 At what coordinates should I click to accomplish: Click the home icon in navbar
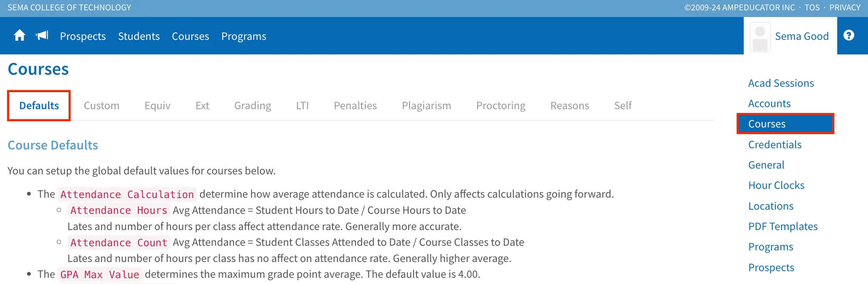[20, 36]
